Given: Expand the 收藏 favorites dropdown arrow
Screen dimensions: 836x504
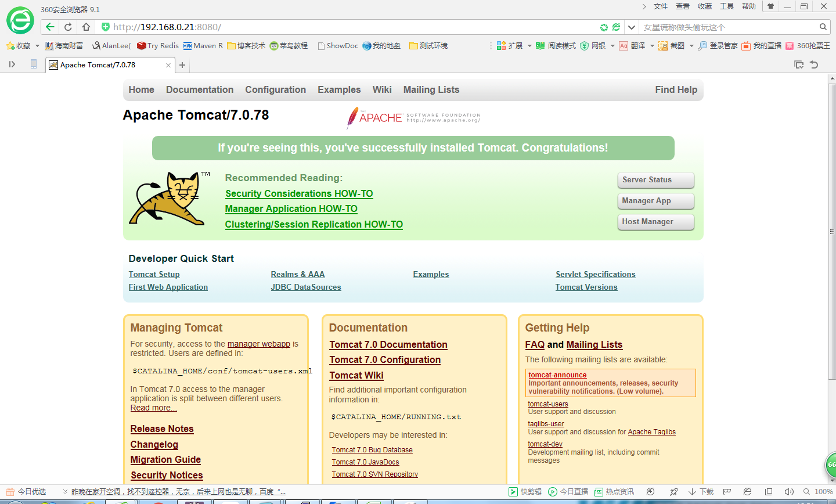Looking at the screenshot, I should click(x=37, y=46).
